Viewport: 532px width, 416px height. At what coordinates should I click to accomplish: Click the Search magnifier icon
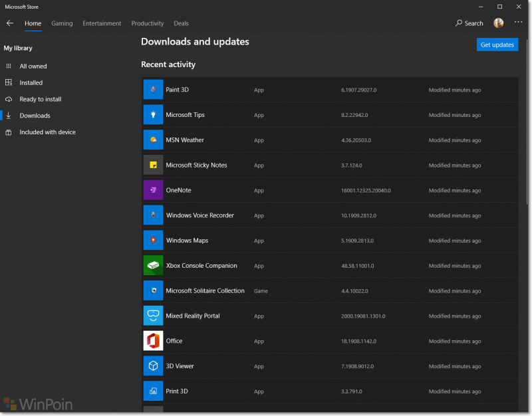tap(459, 23)
